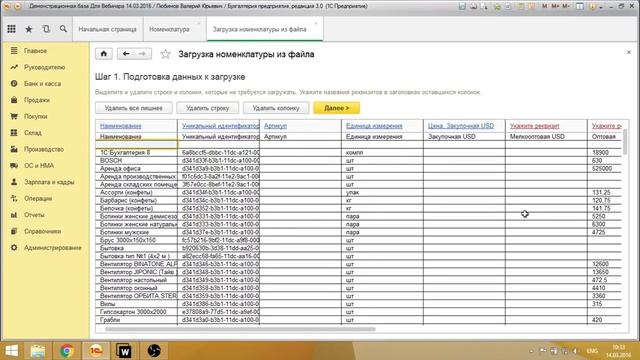The width and height of the screenshot is (640, 360).
Task: Click Уникальный идентификатор header link
Action: coord(220,126)
